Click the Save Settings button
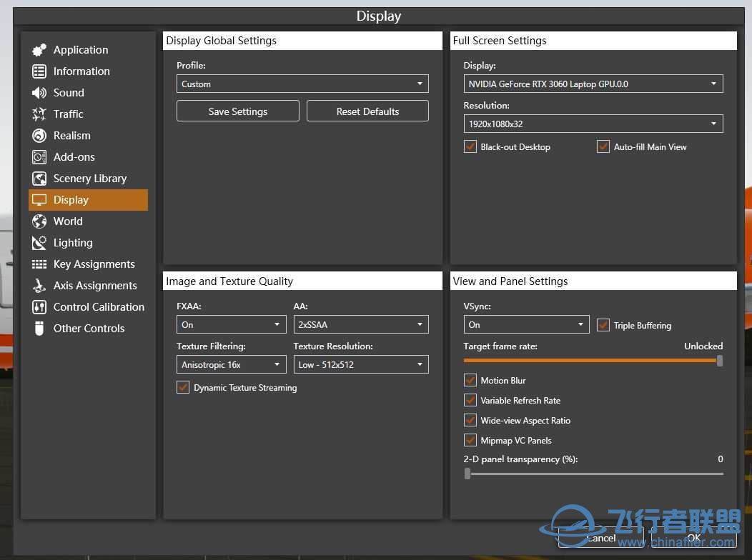Screen dimensions: 752x560 238,111
